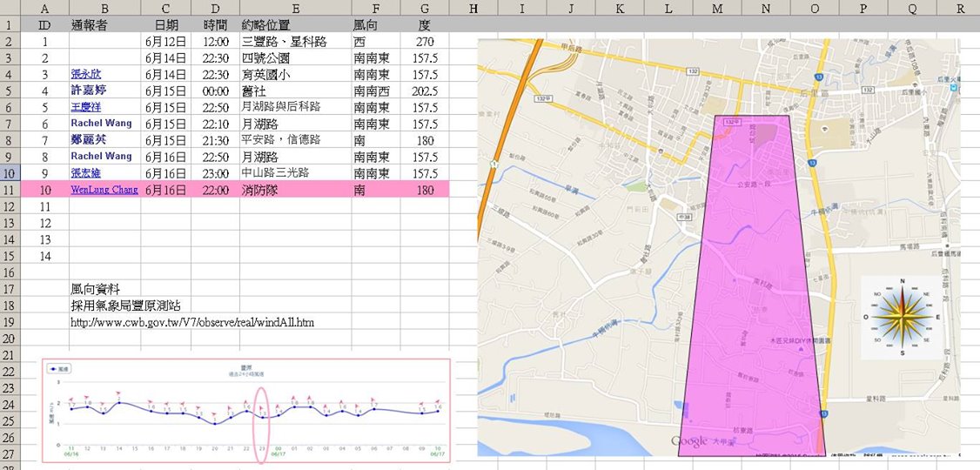Click the 度 header cell
Image resolution: width=980 pixels, height=470 pixels.
(x=425, y=25)
